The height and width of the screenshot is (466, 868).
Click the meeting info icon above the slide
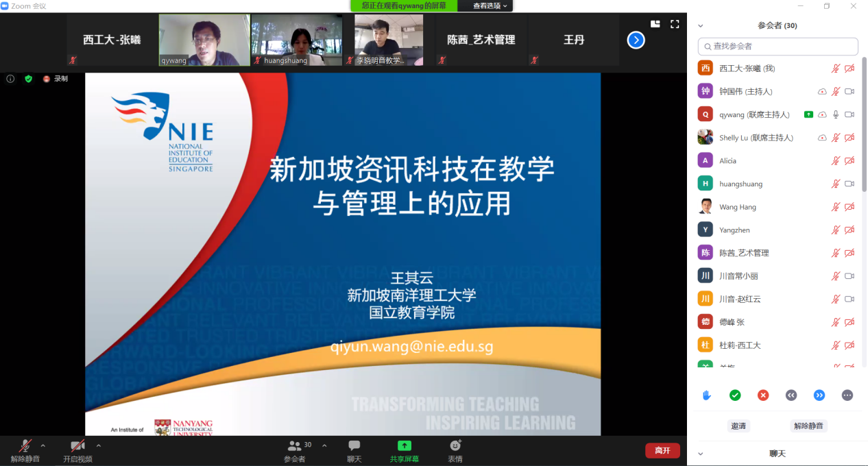tap(10, 79)
